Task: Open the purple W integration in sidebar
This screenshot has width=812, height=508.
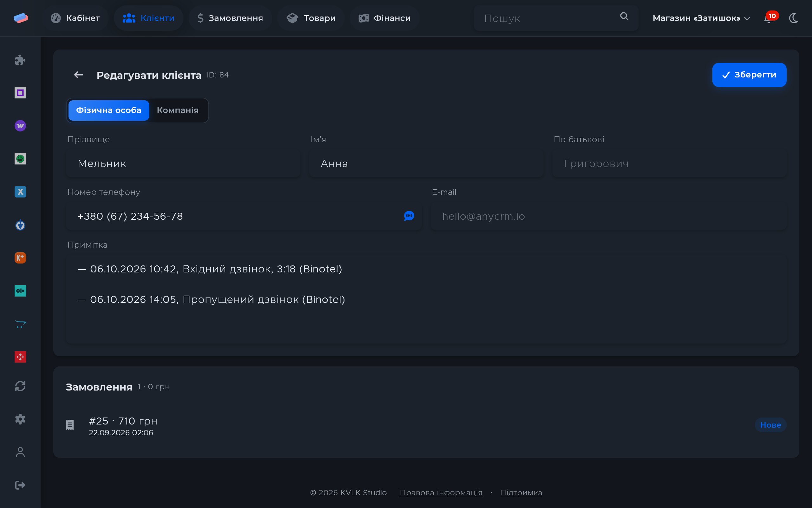Action: 20,126
